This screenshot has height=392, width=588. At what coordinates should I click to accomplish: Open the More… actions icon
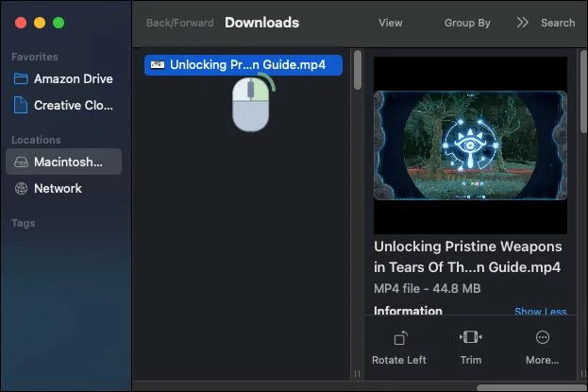(x=543, y=337)
